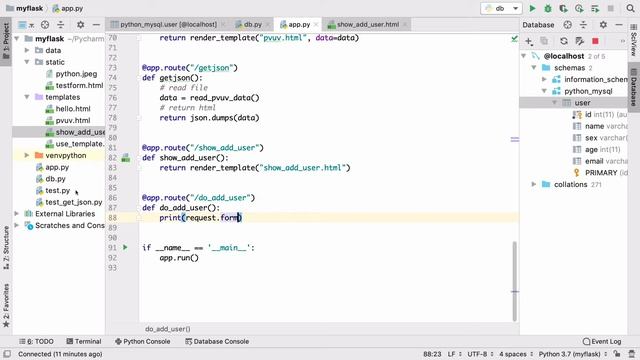Viewport: 640px width, 360px height.
Task: Expand External Libraries node
Action: [17, 214]
